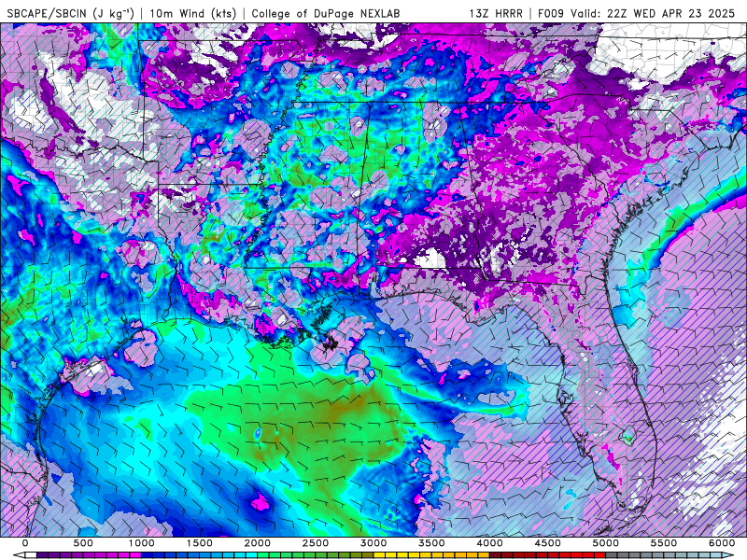Click the 10m Wind (kts) label

(x=193, y=13)
